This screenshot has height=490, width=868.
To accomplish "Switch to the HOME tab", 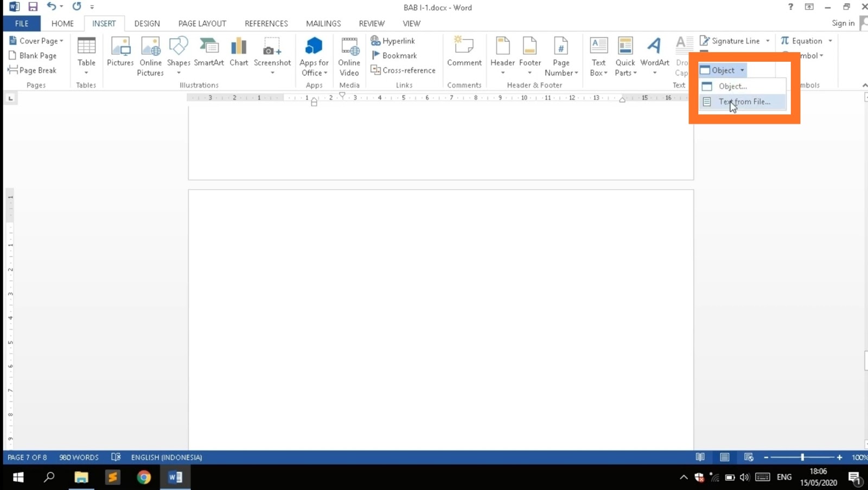I will click(62, 23).
